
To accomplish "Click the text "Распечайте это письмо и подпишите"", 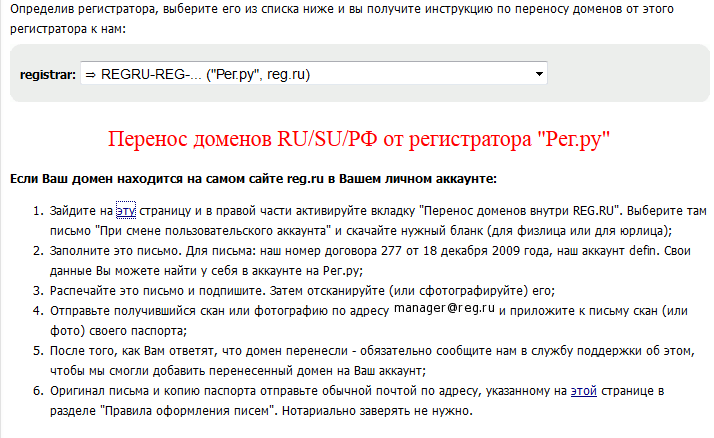I will [158, 291].
